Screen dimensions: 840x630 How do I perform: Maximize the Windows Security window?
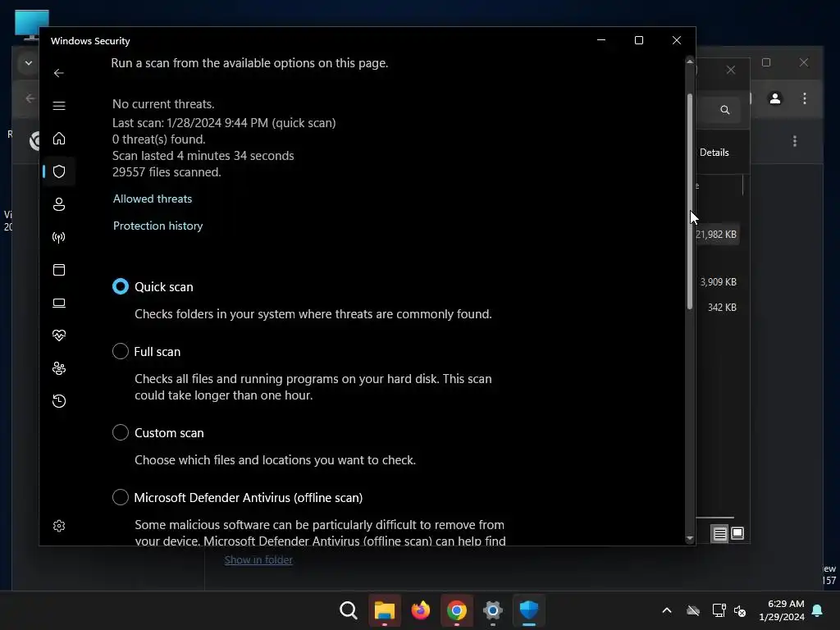pos(639,41)
